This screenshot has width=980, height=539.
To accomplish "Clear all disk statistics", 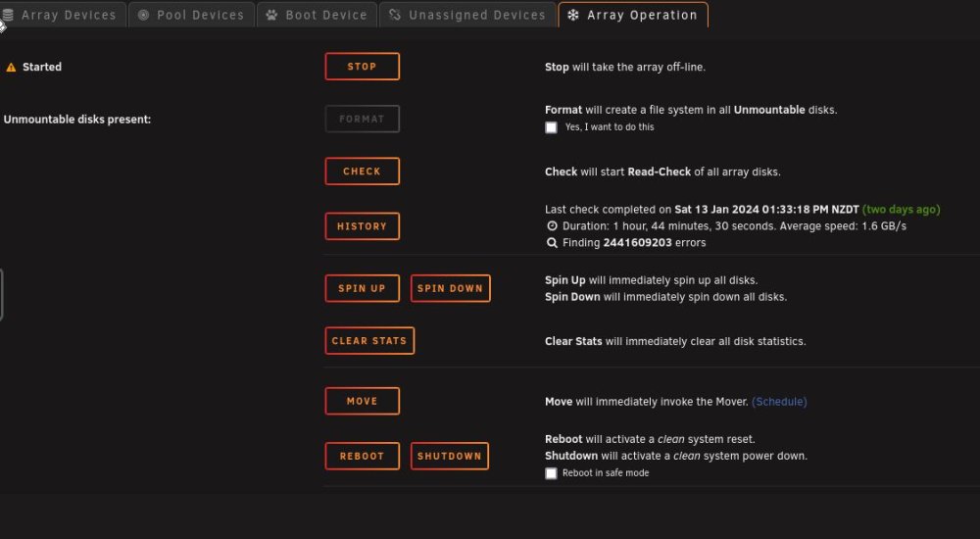I will point(369,341).
